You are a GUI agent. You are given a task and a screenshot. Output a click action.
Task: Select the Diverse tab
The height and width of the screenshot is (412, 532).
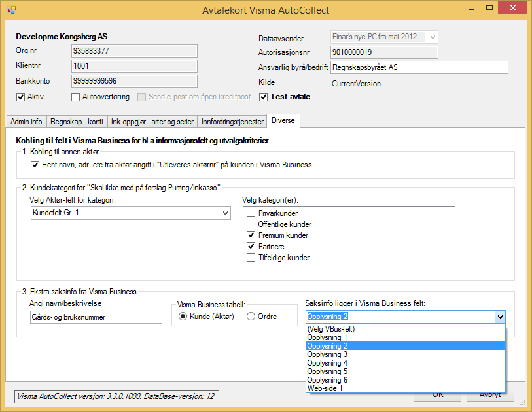pos(283,121)
